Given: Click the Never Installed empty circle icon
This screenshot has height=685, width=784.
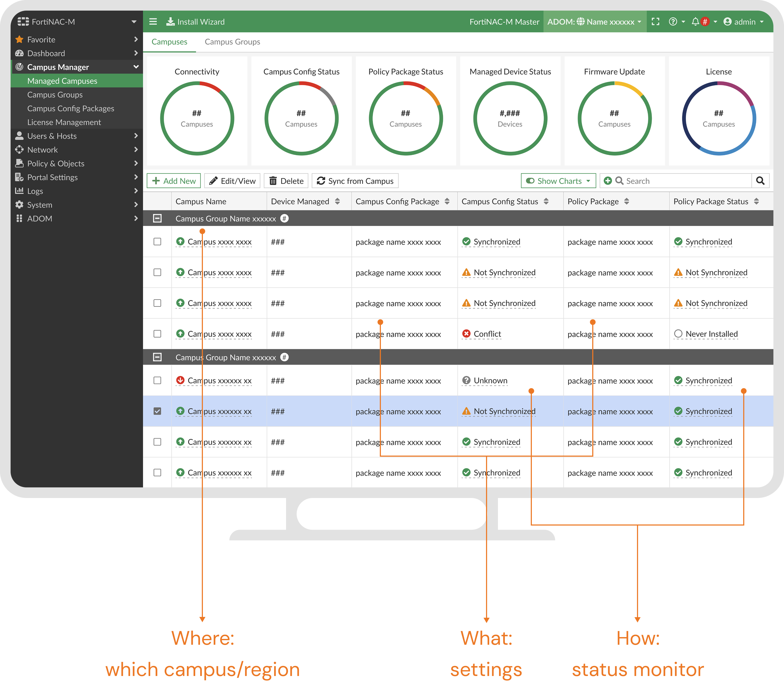Looking at the screenshot, I should (678, 334).
